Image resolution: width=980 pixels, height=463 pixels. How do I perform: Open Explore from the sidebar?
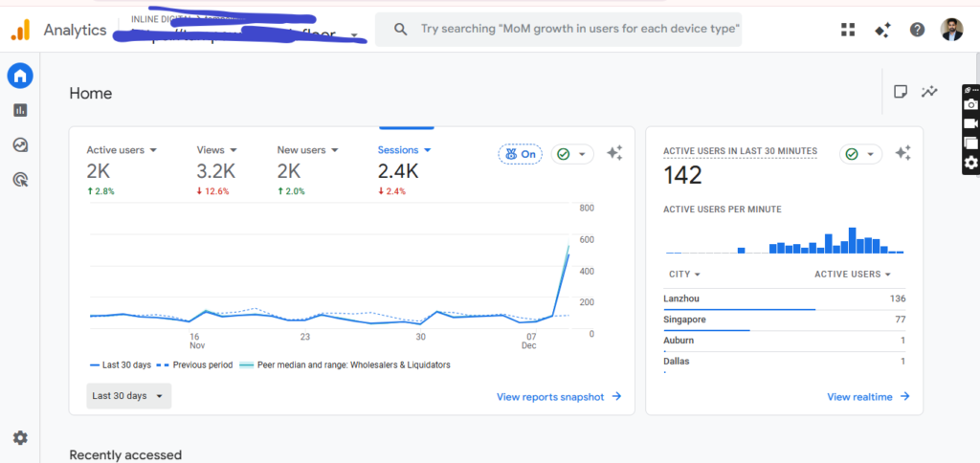20,145
